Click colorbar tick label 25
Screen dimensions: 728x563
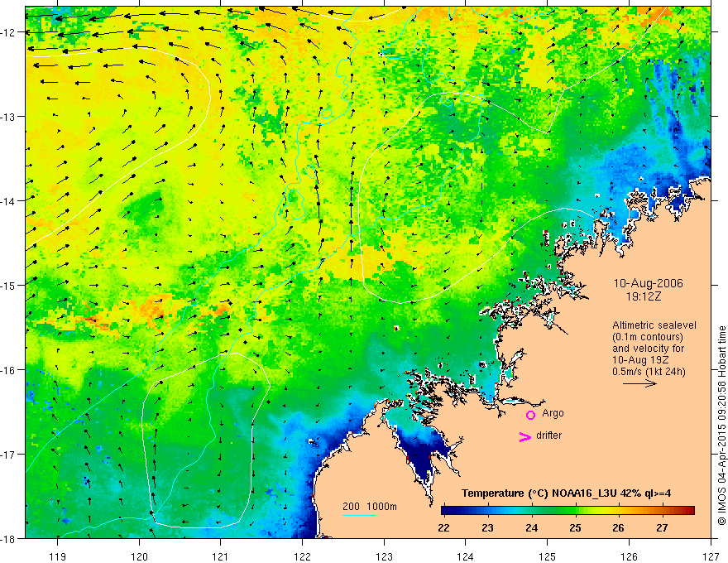pos(576,527)
